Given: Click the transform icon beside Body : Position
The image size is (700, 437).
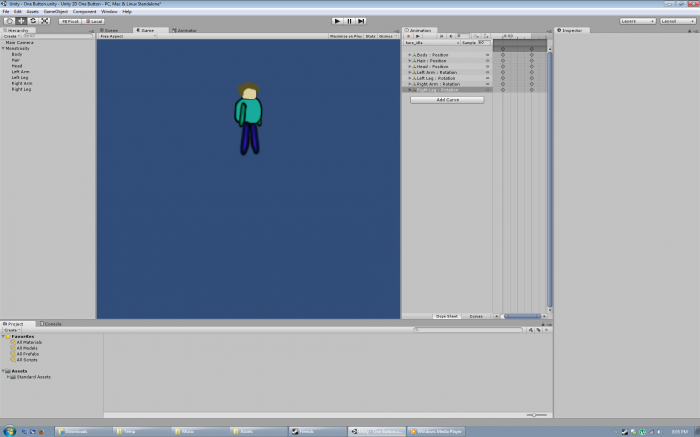Looking at the screenshot, I should [414, 55].
